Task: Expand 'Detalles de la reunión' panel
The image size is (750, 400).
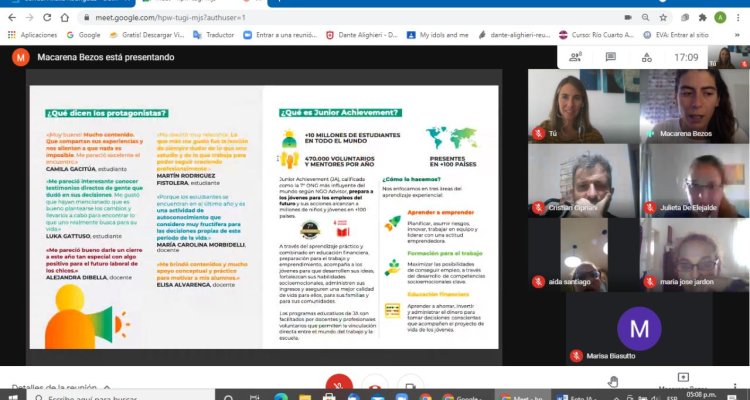Action: coord(61,387)
